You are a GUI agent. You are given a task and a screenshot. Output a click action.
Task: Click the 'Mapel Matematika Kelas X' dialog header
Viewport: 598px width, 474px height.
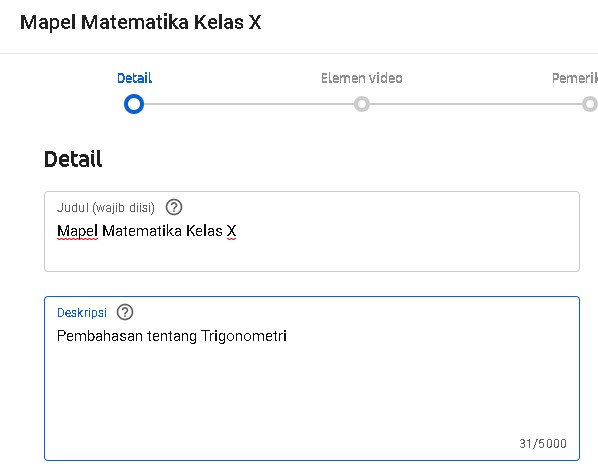(140, 22)
